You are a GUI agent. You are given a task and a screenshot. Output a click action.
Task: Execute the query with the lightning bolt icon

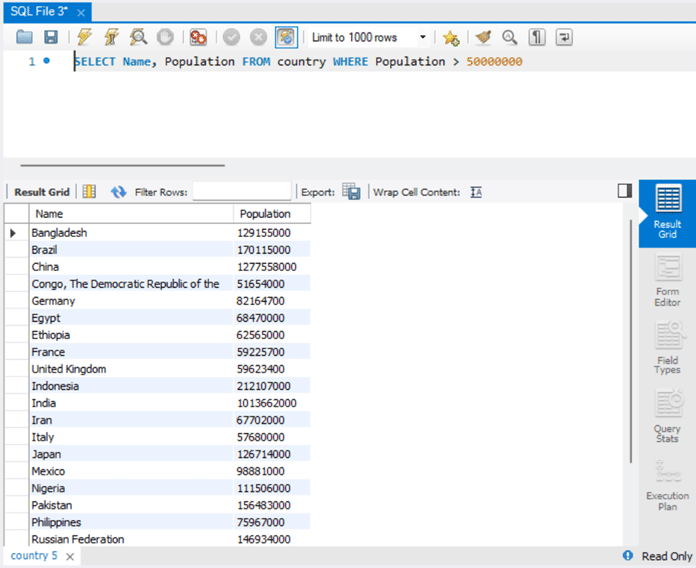pyautogui.click(x=84, y=37)
